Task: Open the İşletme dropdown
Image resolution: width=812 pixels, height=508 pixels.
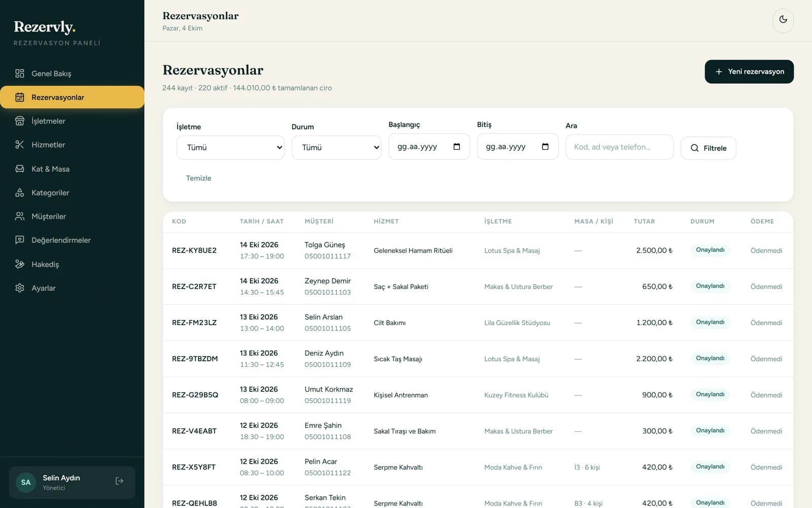Action: tap(230, 147)
